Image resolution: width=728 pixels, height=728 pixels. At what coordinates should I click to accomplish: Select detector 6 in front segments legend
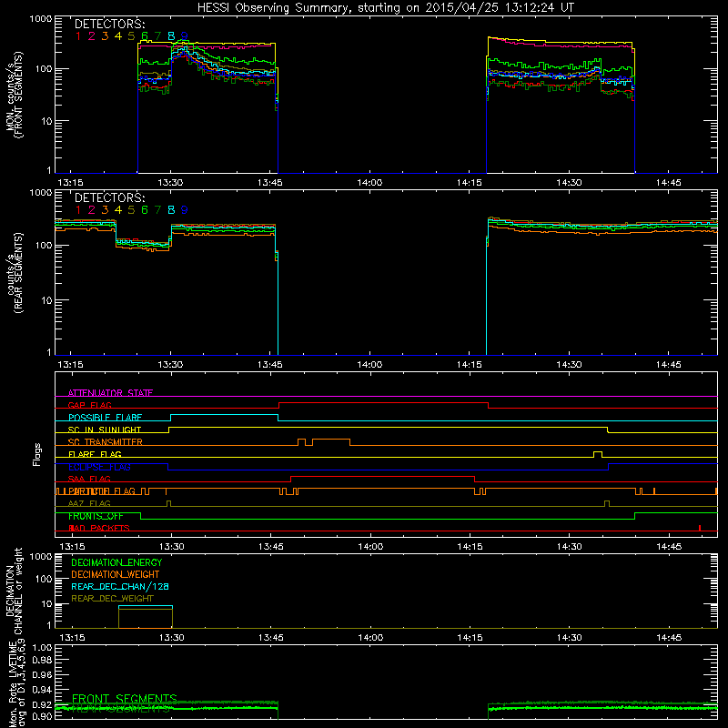coord(145,36)
